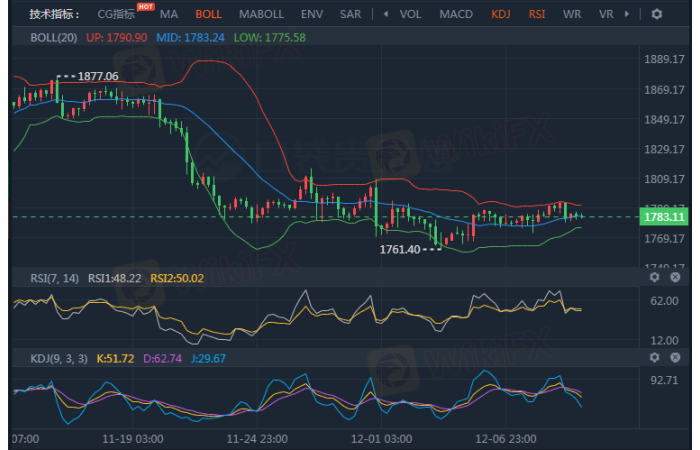Select the MABOLL indicator tab
700x450 pixels.
262,15
